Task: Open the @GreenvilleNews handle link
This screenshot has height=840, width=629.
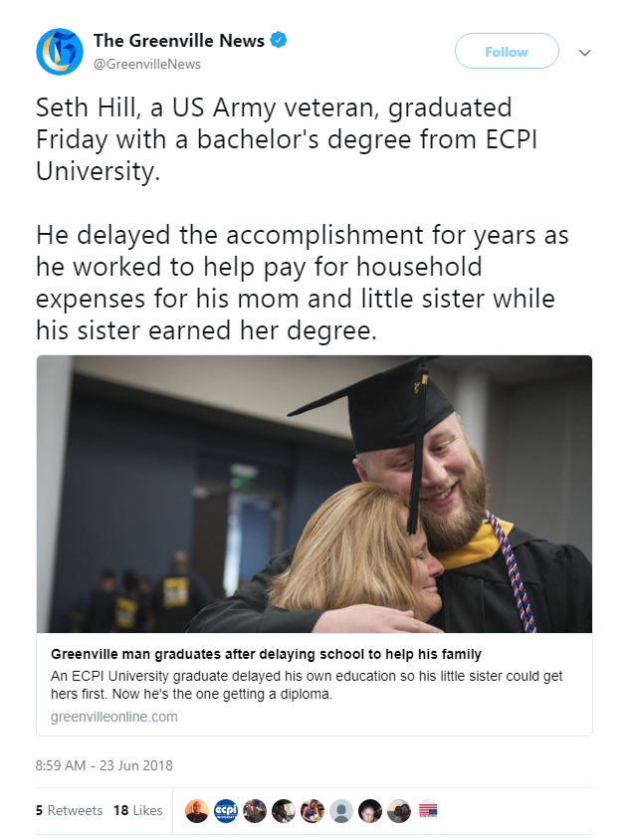Action: (147, 64)
